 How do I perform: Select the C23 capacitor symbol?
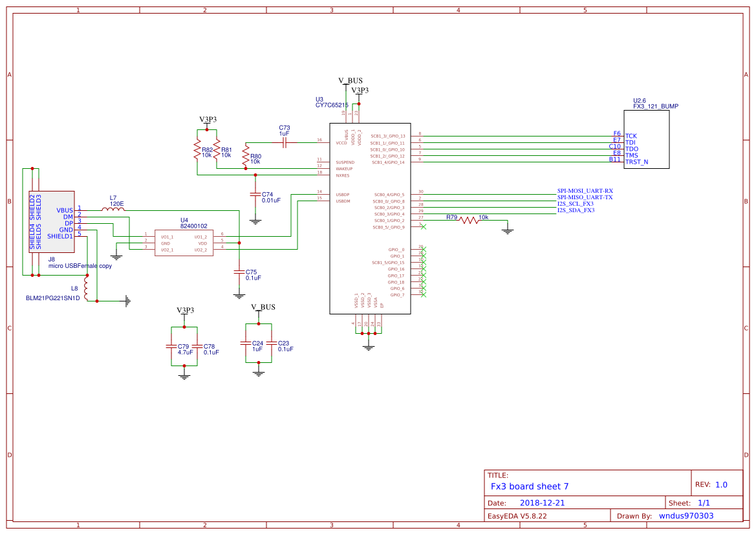click(272, 343)
